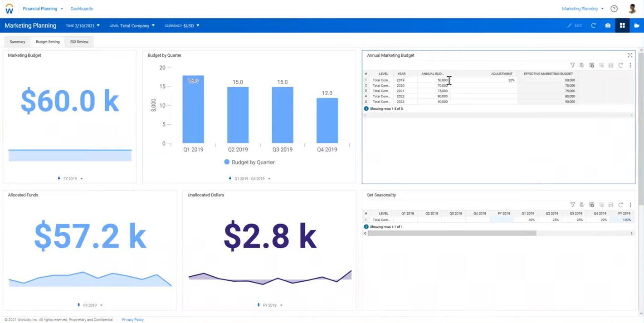Click the camera snapshot icon in the blue toolbar

(608, 25)
